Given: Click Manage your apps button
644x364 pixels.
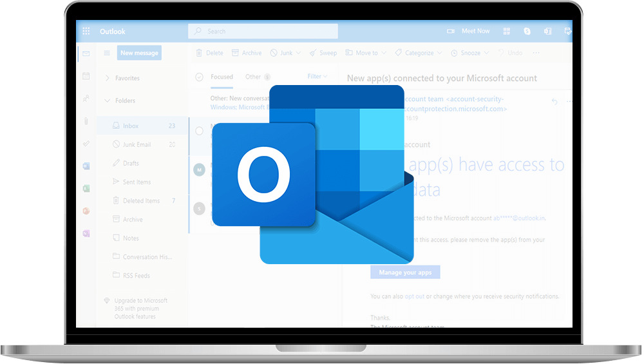Looking at the screenshot, I should [x=405, y=273].
